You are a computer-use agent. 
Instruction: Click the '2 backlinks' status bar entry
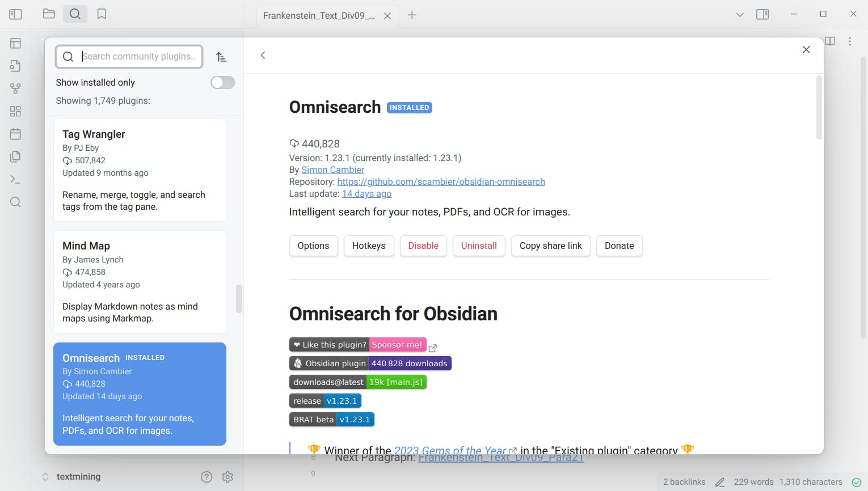pos(684,482)
